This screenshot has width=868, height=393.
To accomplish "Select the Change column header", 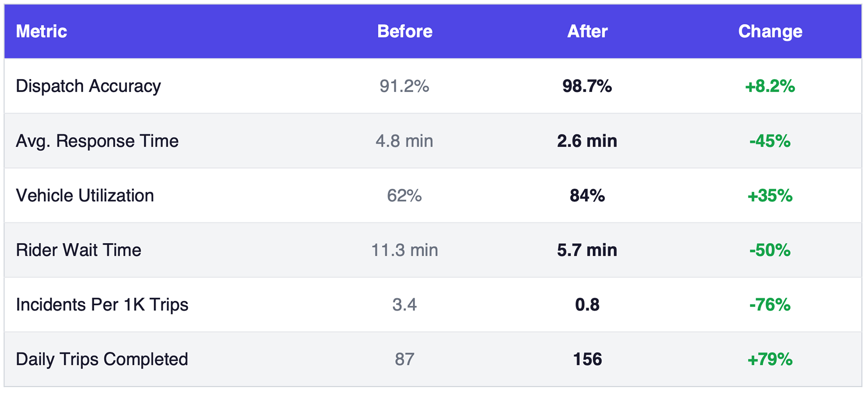I will 770,32.
